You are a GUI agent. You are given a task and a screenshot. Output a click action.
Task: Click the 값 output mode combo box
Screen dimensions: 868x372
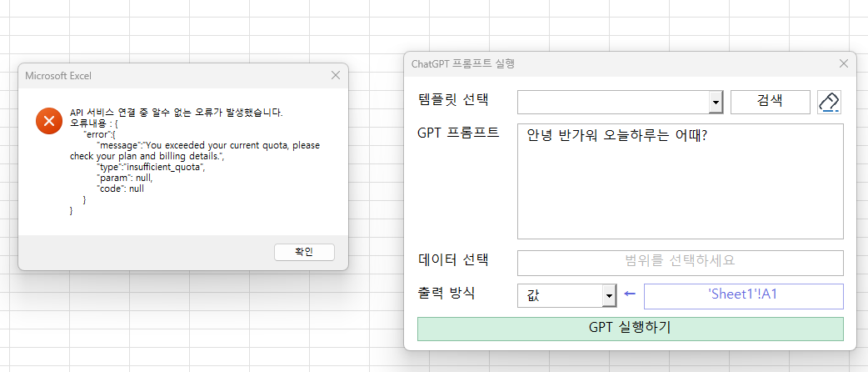(x=560, y=296)
